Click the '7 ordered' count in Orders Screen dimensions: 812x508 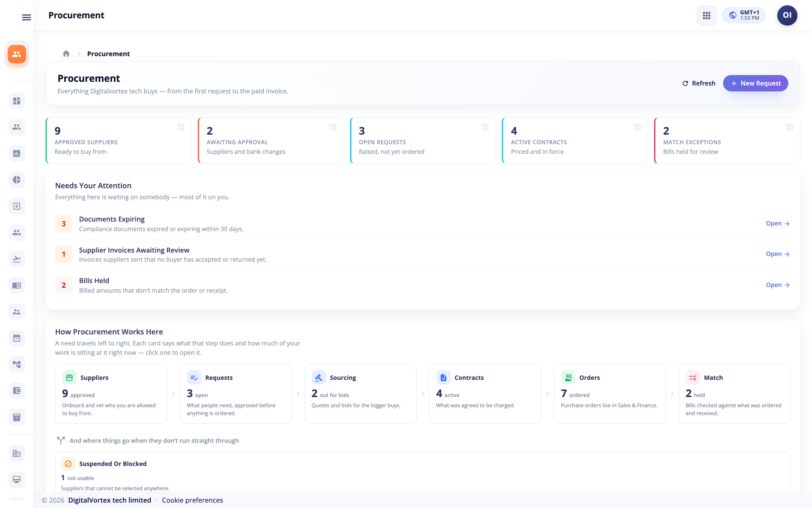coord(575,394)
